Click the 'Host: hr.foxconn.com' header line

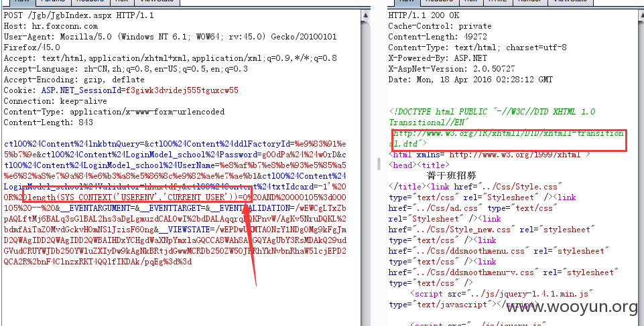(50, 26)
